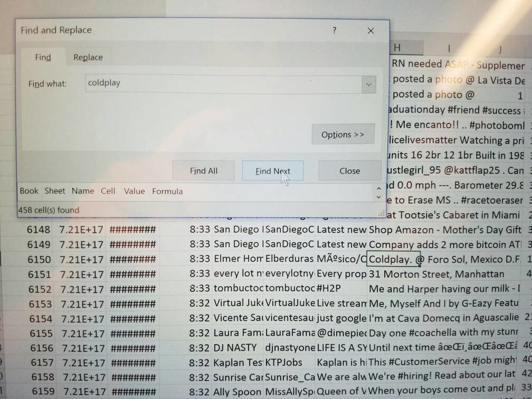
Task: Open the Find what history dropdown
Action: (x=369, y=84)
